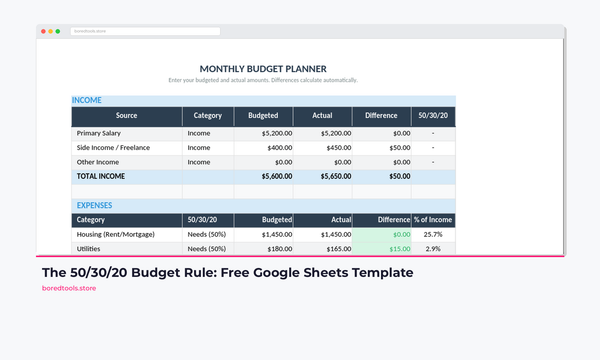Select the $165.00 actual utilities cell
This screenshot has width=600, height=360.
click(323, 249)
